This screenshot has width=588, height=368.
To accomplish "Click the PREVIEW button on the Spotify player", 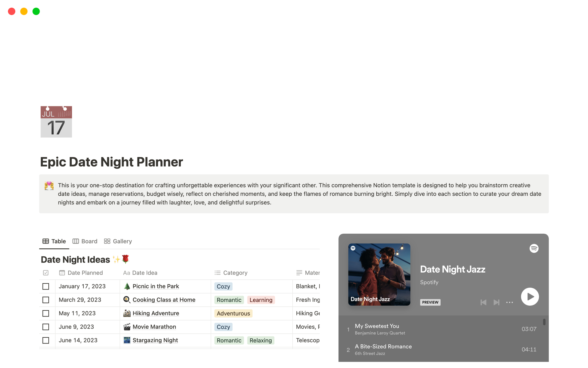I will point(431,302).
